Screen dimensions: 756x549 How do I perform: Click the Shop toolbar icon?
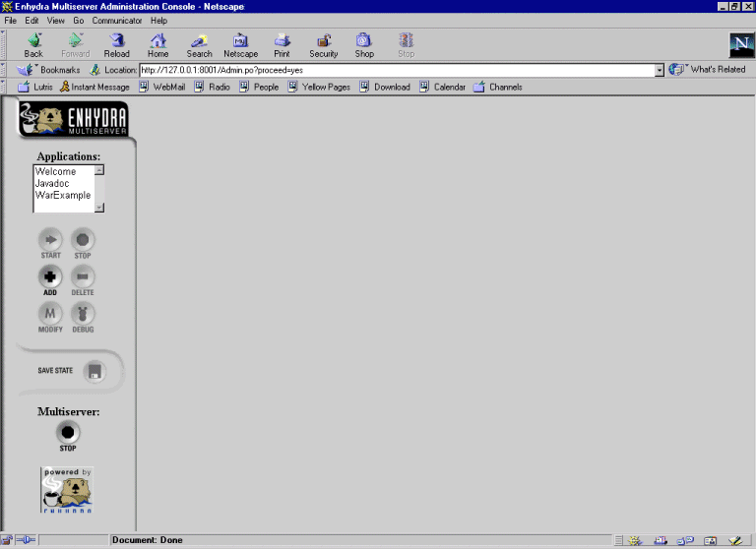[x=364, y=46]
